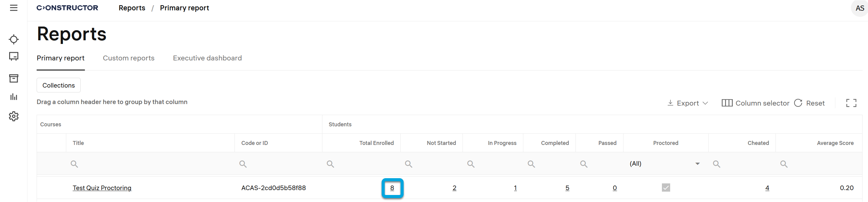
Task: Click the AS user avatar
Action: pos(859,8)
